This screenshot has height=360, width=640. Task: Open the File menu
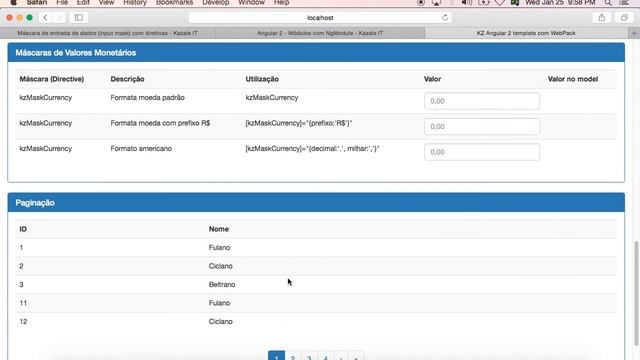(x=62, y=2)
